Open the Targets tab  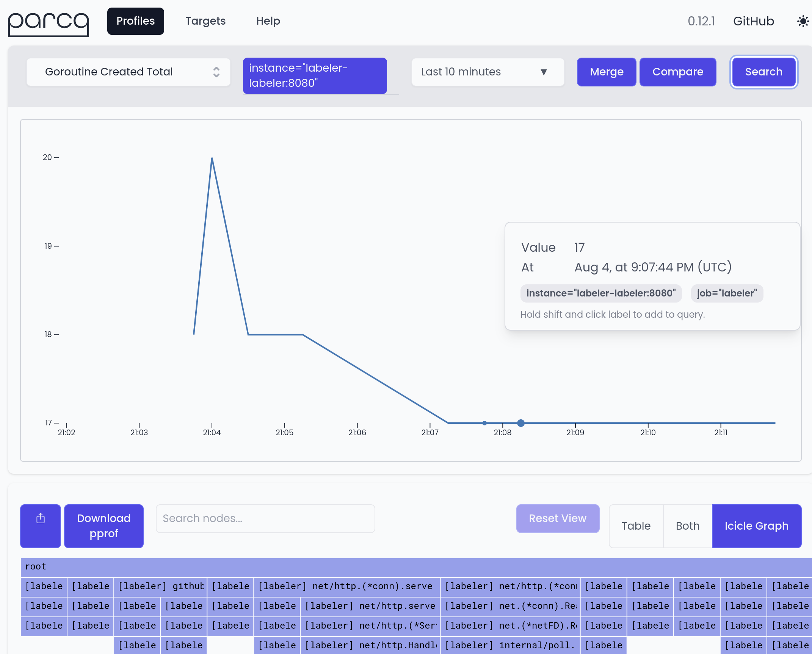pyautogui.click(x=205, y=21)
